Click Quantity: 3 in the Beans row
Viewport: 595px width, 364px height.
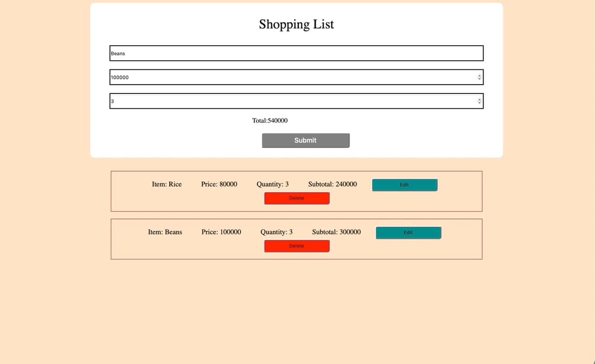(x=276, y=232)
